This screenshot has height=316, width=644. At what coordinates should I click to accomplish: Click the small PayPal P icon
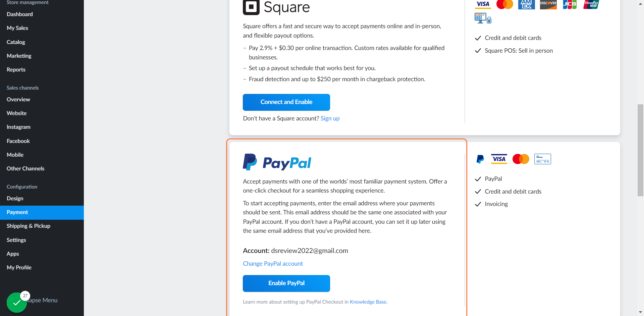[480, 159]
